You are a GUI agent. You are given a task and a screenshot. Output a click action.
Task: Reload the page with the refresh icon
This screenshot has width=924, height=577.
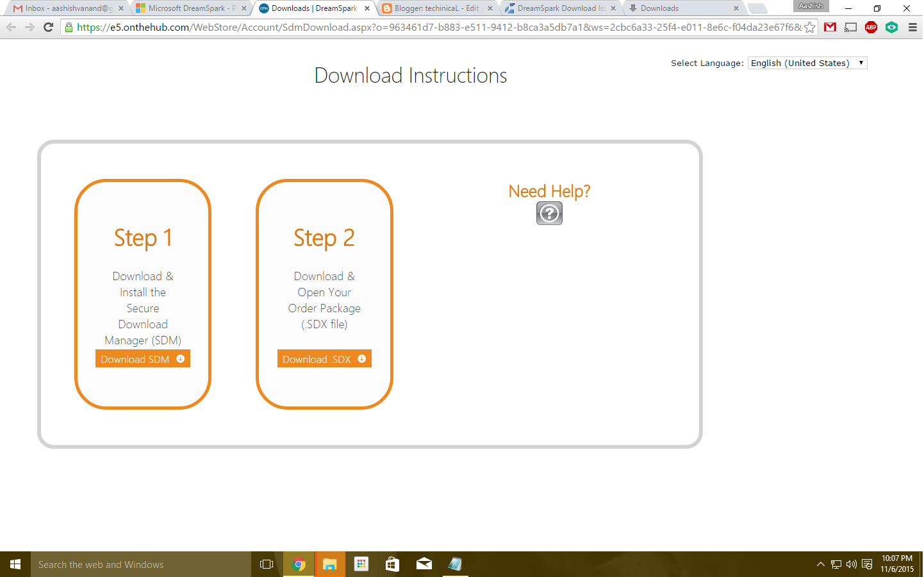48,28
